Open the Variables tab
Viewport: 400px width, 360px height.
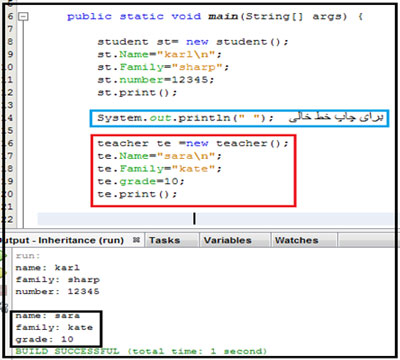pyautogui.click(x=228, y=240)
